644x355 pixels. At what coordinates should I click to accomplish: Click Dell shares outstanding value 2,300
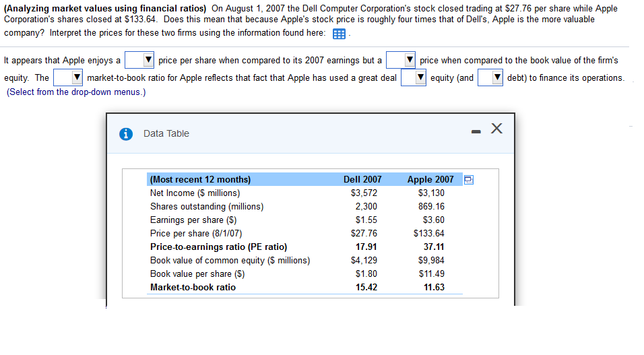click(x=366, y=206)
